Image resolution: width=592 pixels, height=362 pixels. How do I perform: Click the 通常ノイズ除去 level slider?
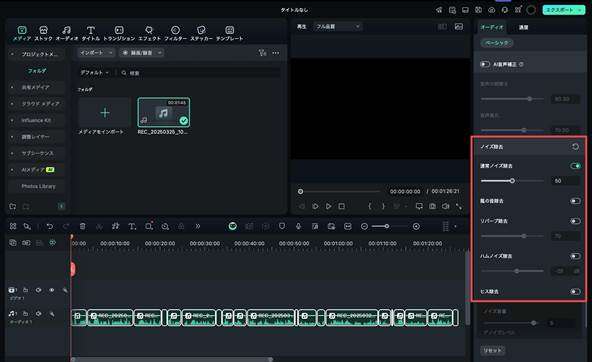coord(512,181)
